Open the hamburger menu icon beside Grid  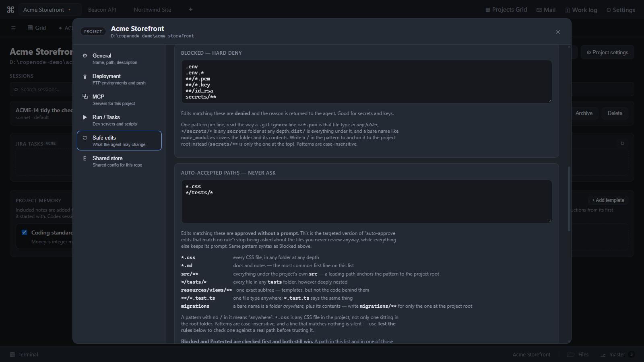tap(13, 28)
